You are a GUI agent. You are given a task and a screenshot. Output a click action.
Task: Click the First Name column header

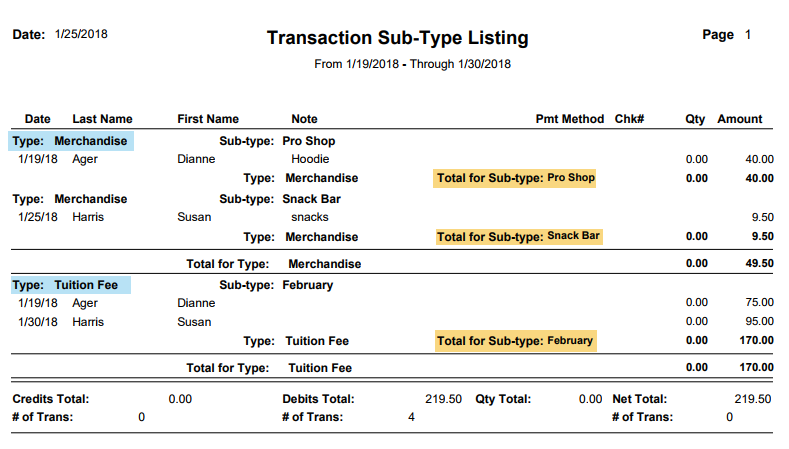click(x=208, y=119)
